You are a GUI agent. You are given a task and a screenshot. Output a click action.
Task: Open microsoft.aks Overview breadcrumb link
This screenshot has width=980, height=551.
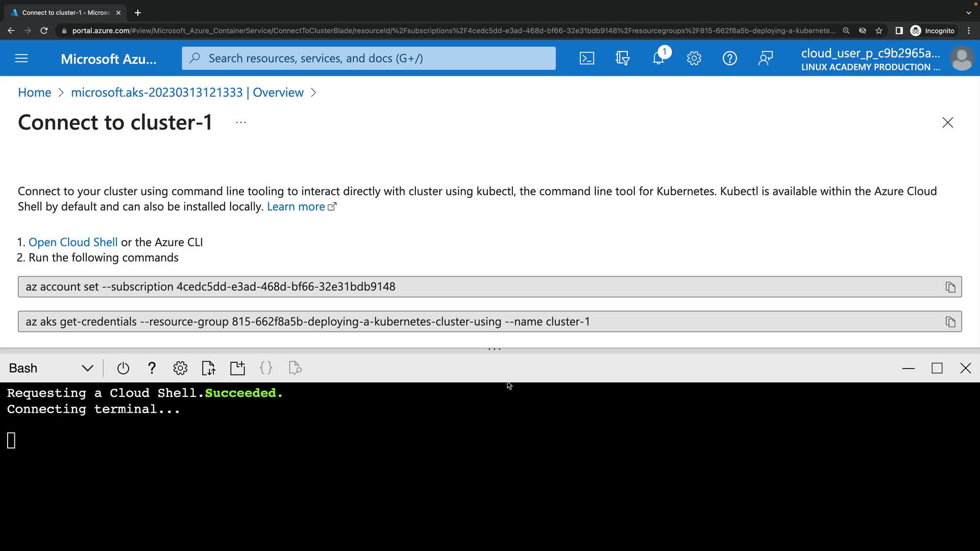click(x=187, y=92)
